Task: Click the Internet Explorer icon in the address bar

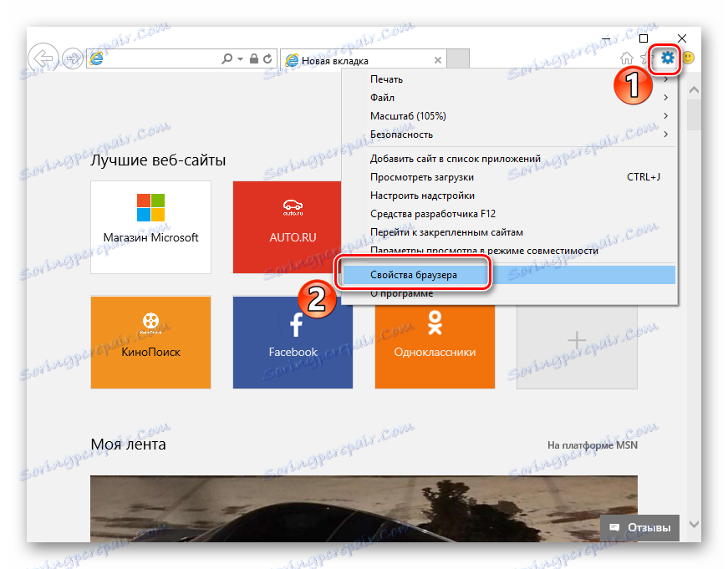Action: 97,59
